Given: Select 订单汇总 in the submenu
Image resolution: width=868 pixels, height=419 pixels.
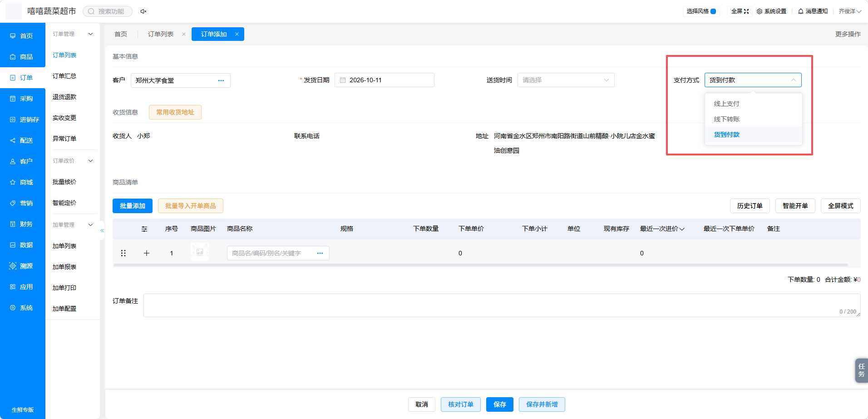Looking at the screenshot, I should (64, 76).
